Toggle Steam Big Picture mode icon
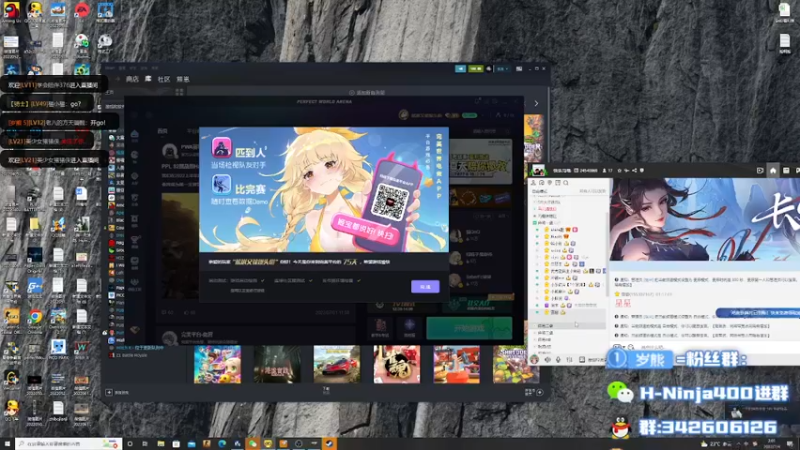The height and width of the screenshot is (450, 800). pyautogui.click(x=519, y=68)
